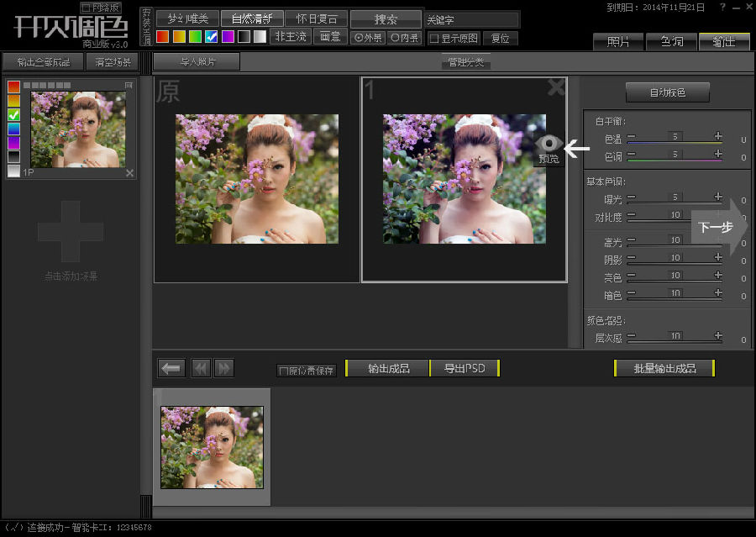
Task: Remove the 1P scene thumbnail with its X
Action: 129,173
